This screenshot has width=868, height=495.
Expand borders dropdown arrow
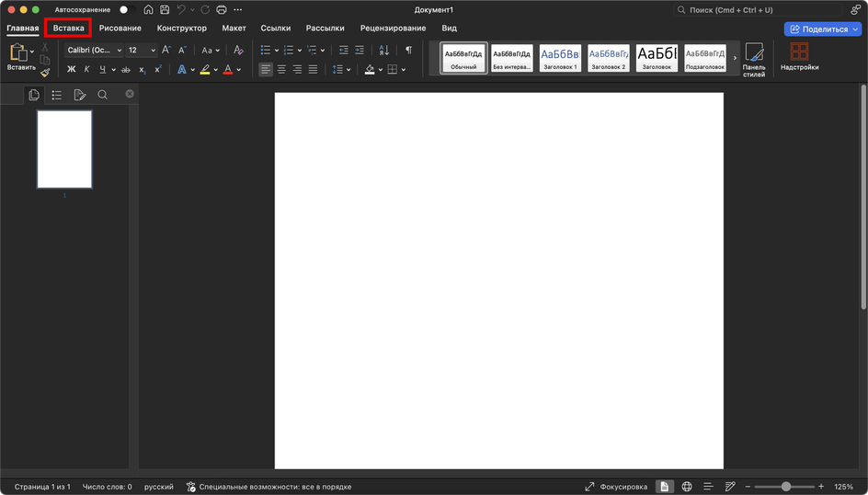click(404, 70)
